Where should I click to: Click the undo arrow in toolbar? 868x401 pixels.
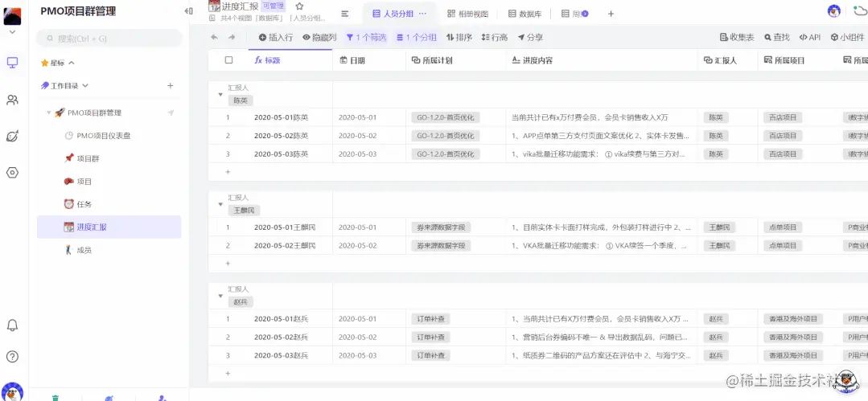coord(215,37)
